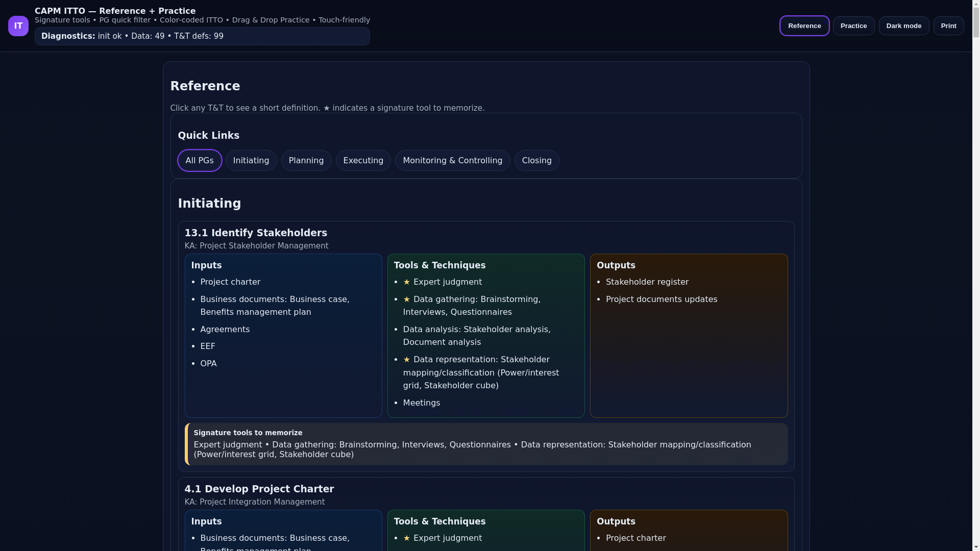Click the star beside Data gathering
Screen dimensions: 980x551
pos(407,299)
